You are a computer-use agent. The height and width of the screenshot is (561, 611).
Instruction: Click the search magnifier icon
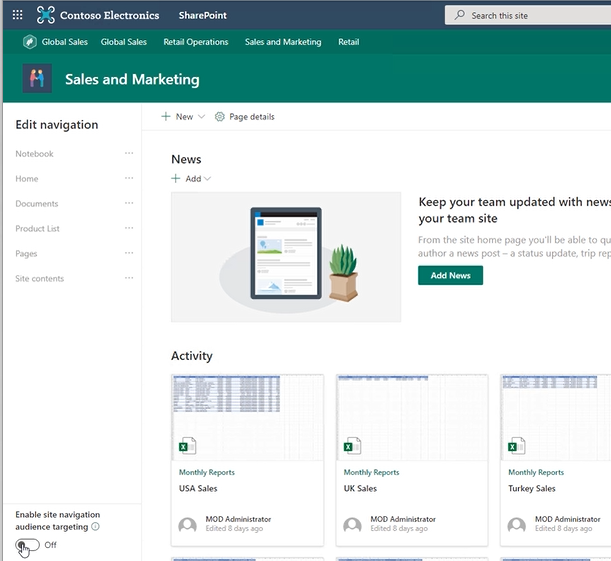point(460,15)
